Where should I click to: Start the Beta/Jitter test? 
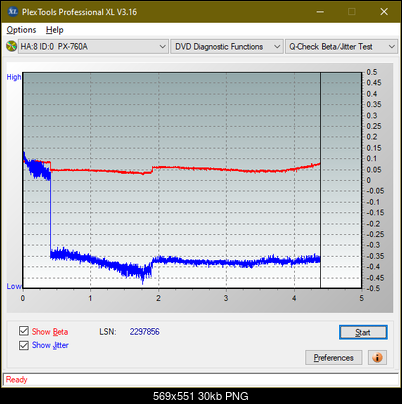[363, 332]
